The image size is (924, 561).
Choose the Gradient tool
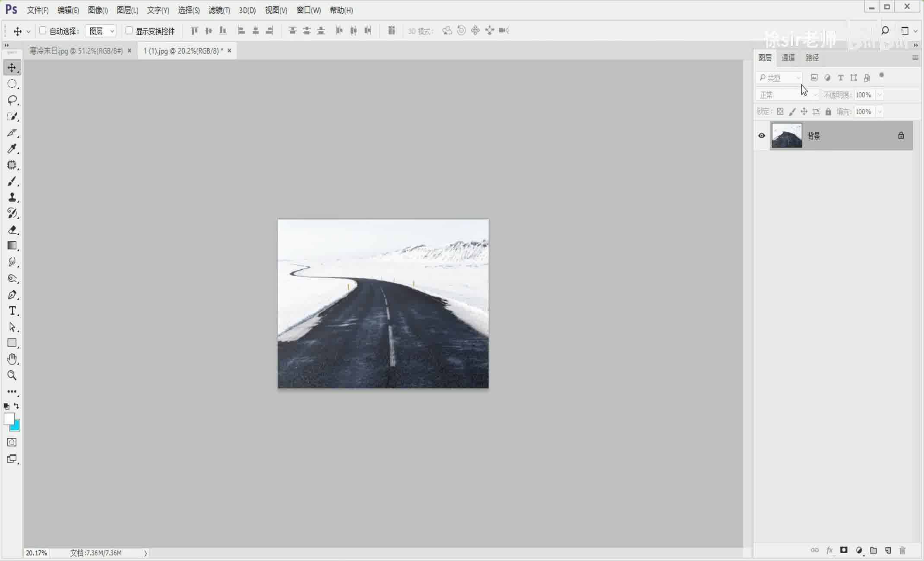[x=12, y=246]
